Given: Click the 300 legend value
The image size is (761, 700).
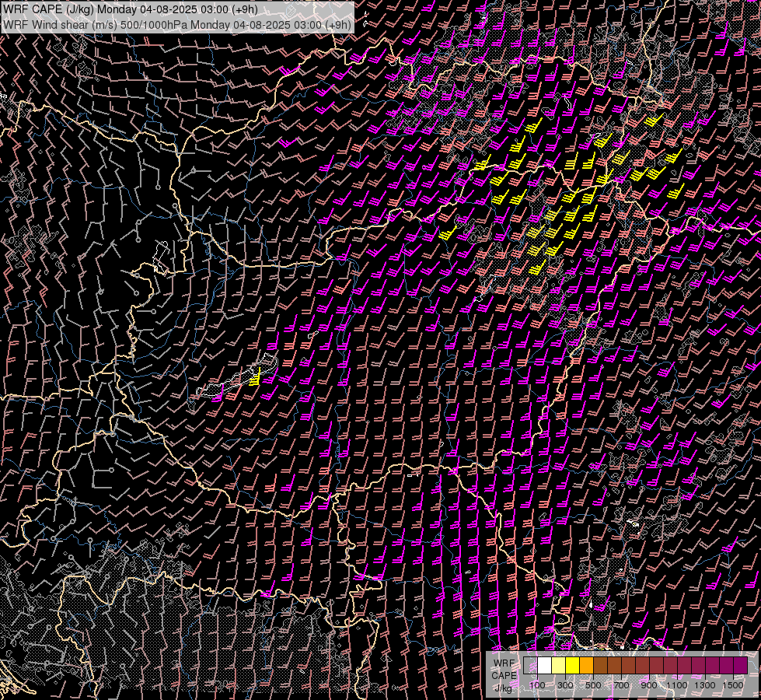Looking at the screenshot, I should pyautogui.click(x=565, y=685).
